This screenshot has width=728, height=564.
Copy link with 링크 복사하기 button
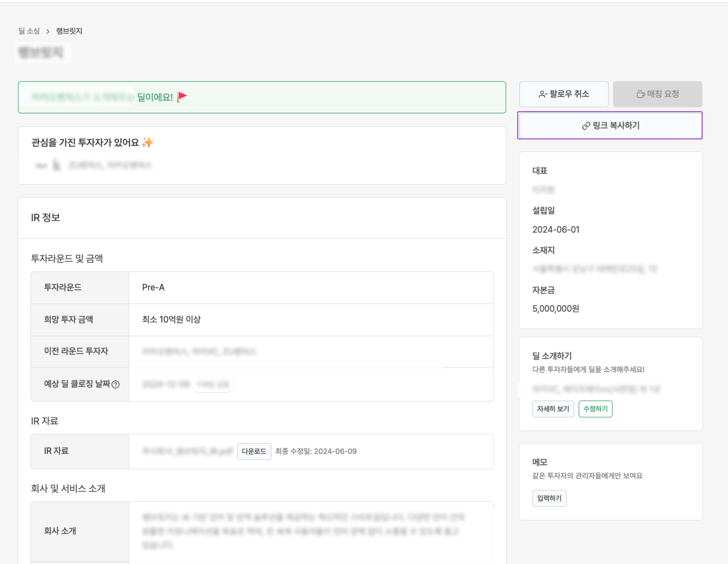tap(610, 126)
